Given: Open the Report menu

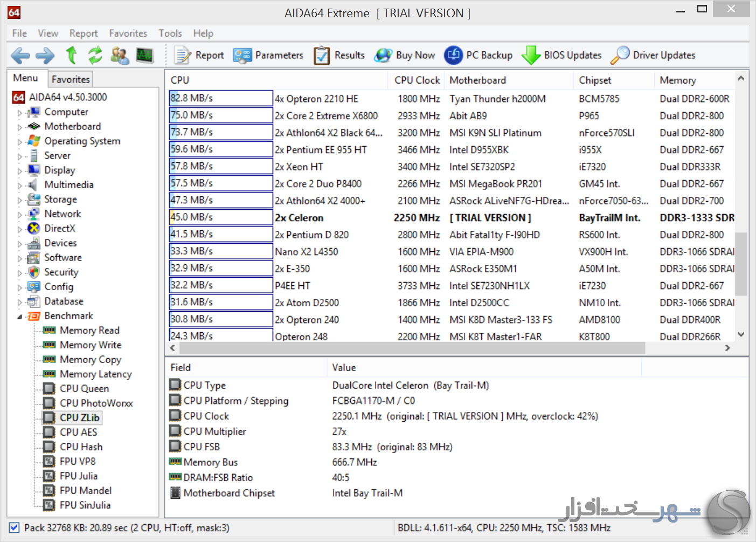Looking at the screenshot, I should (84, 33).
